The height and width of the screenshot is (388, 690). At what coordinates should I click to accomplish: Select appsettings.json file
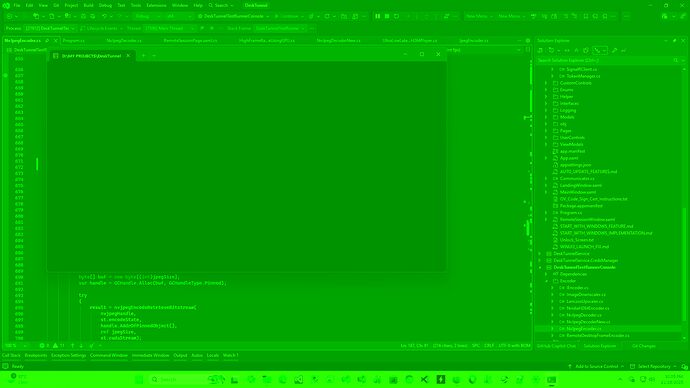pos(575,165)
